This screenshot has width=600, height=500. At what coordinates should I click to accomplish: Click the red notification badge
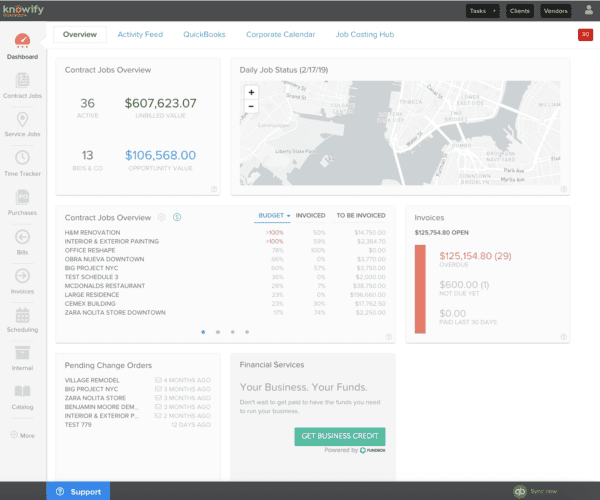pyautogui.click(x=585, y=34)
